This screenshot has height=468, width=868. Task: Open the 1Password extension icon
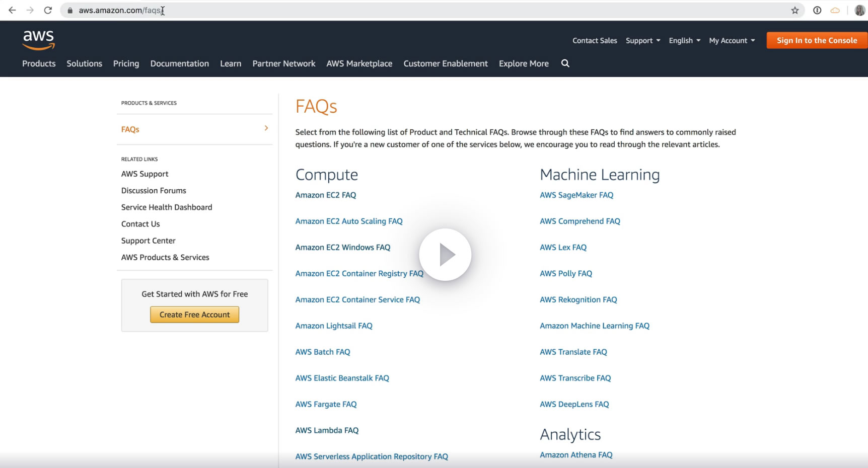coord(817,10)
